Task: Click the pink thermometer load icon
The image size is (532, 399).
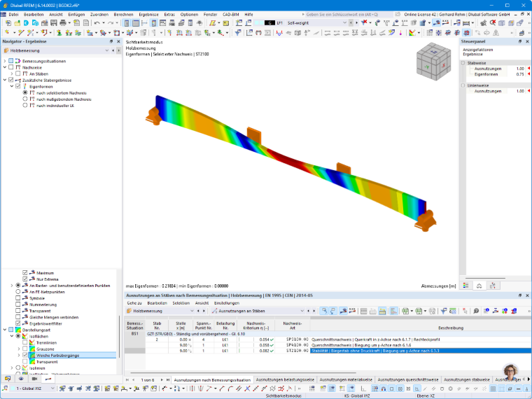Action: (400, 33)
